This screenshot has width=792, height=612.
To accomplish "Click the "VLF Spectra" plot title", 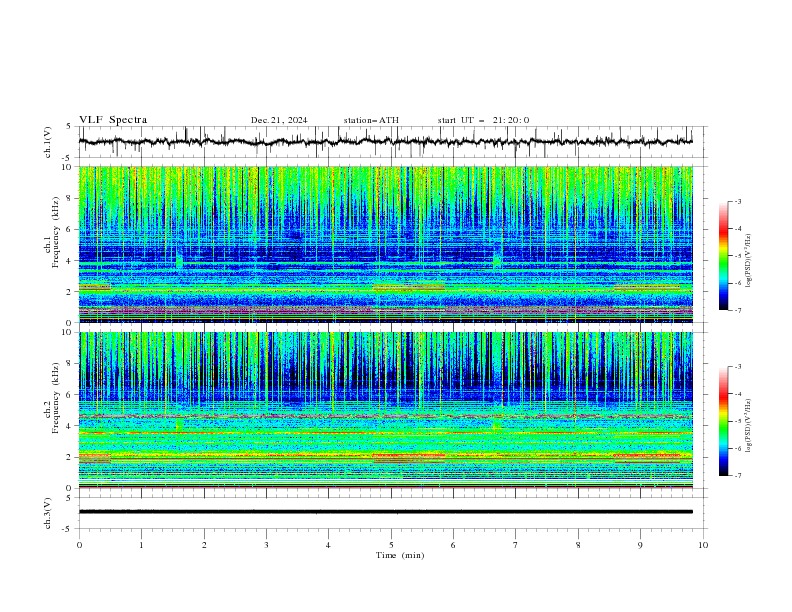I will click(x=113, y=120).
